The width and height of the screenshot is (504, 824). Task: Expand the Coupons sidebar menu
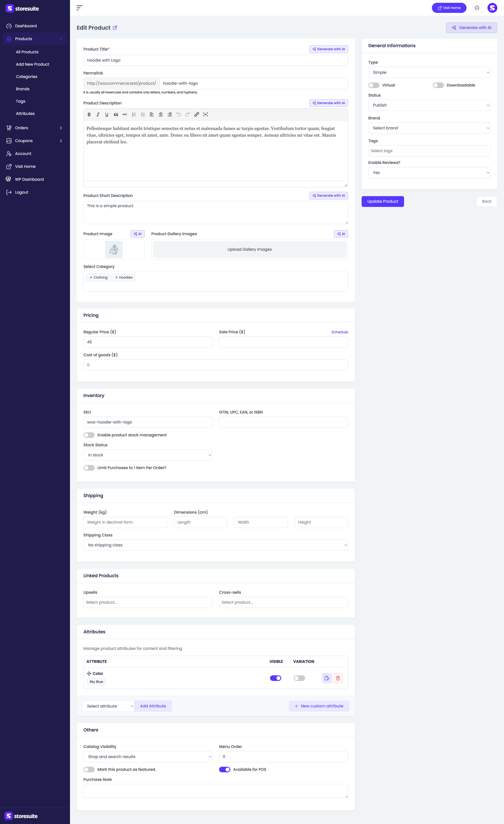[x=35, y=141]
